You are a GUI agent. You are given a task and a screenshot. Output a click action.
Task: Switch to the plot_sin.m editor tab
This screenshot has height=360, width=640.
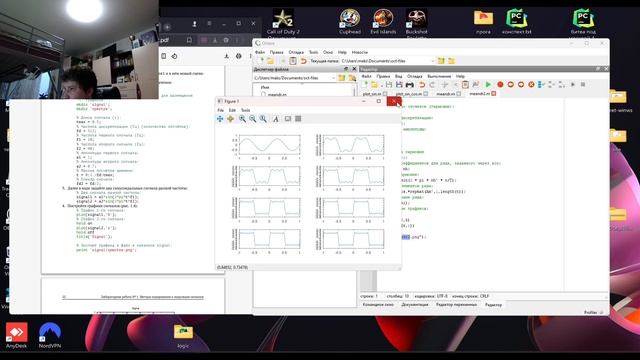click(x=372, y=94)
